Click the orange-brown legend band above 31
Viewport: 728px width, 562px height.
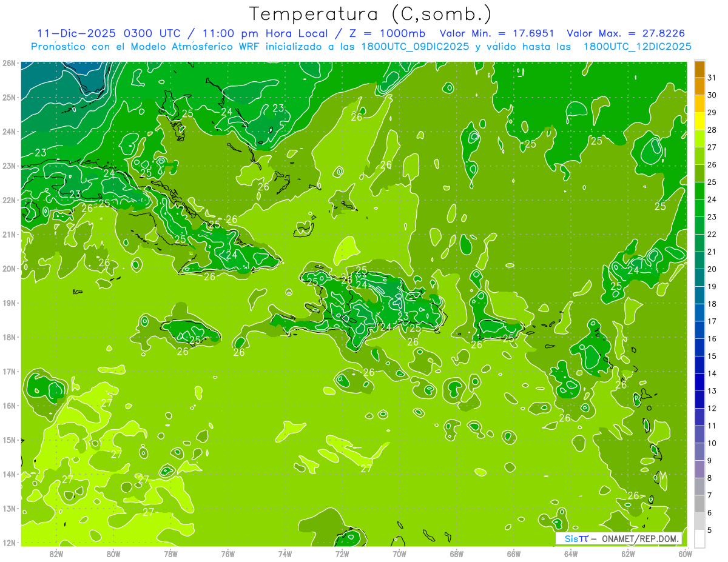699,69
